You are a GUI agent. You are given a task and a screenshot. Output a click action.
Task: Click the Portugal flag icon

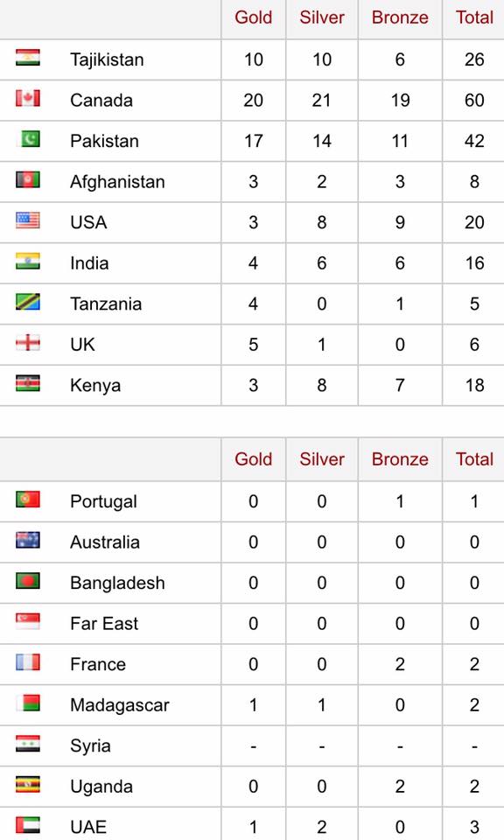(x=28, y=500)
